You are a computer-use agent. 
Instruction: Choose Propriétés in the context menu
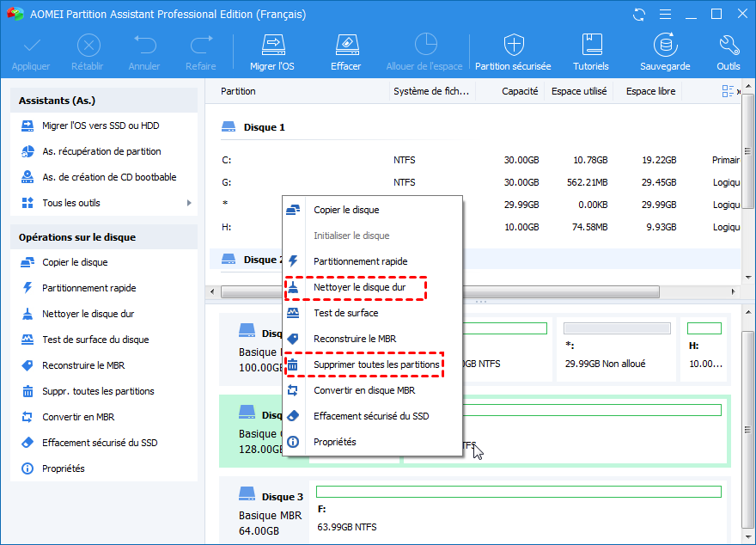pyautogui.click(x=372, y=442)
